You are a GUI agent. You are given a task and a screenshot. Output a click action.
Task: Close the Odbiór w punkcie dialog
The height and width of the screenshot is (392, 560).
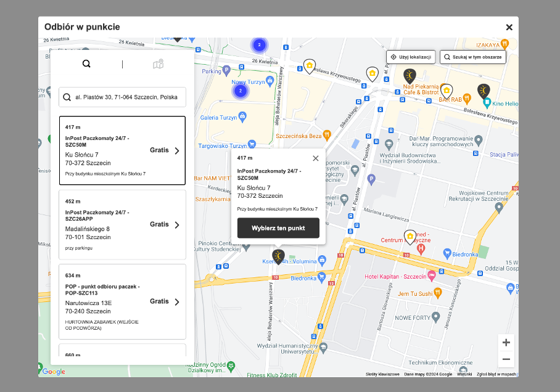(509, 27)
